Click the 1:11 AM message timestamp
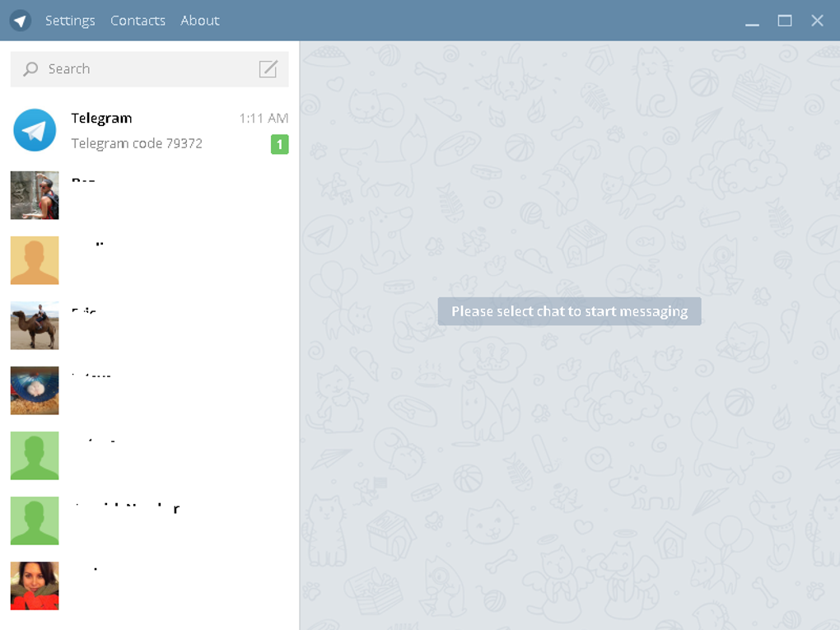The image size is (840, 630). [264, 119]
